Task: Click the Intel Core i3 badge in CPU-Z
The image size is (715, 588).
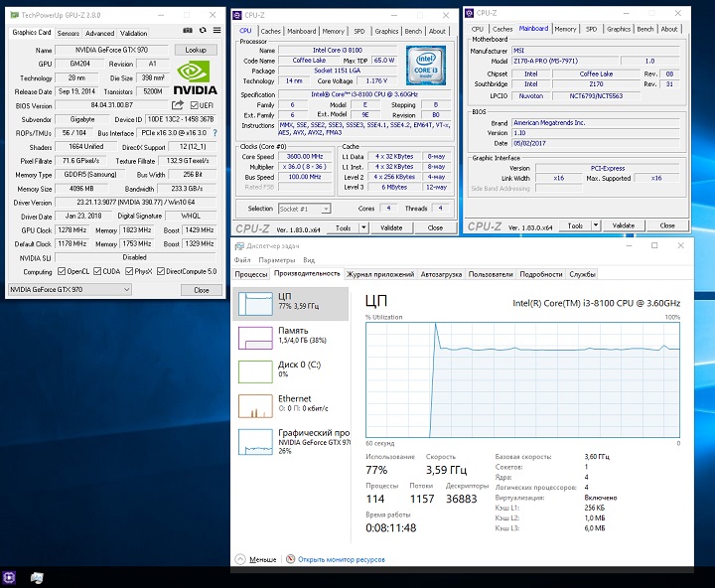Action: click(425, 66)
